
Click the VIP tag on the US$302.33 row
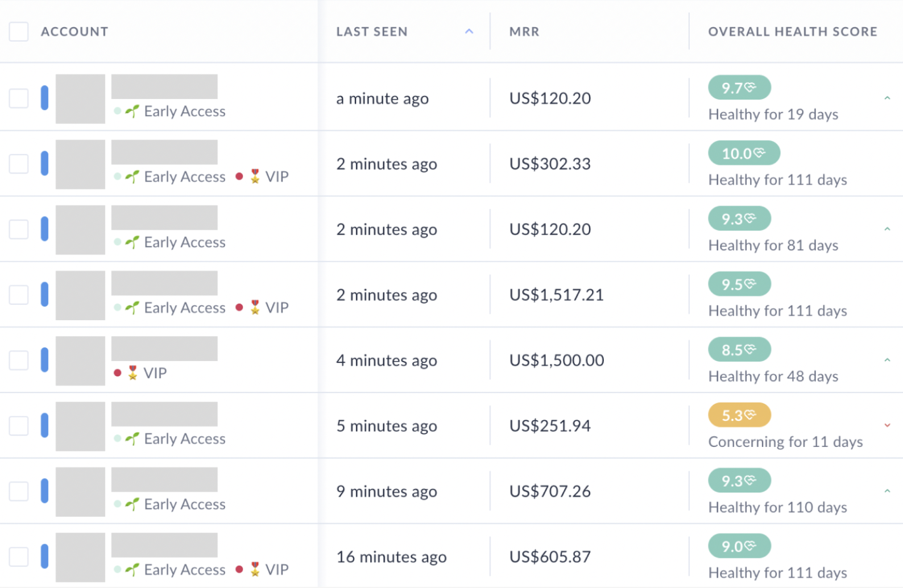(x=276, y=177)
